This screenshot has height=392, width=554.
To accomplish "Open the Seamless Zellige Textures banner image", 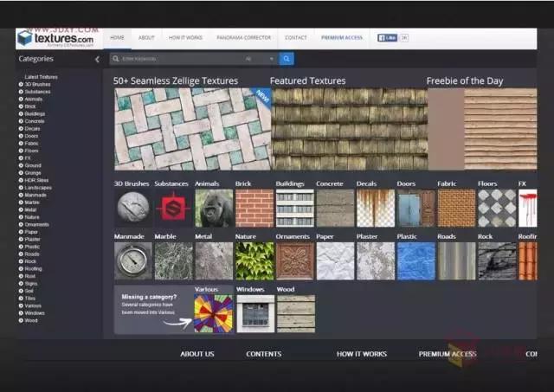I will [191, 129].
